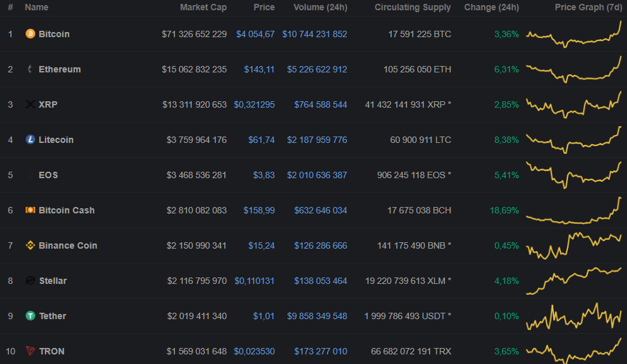Screen dimensions: 627x364
Task: Sort by Volume (24h) column header
Action: click(320, 8)
